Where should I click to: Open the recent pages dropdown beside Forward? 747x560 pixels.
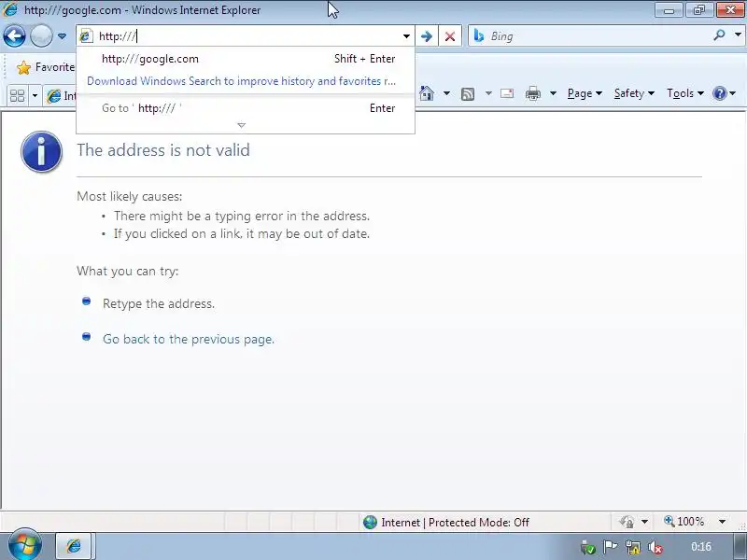pyautogui.click(x=62, y=36)
